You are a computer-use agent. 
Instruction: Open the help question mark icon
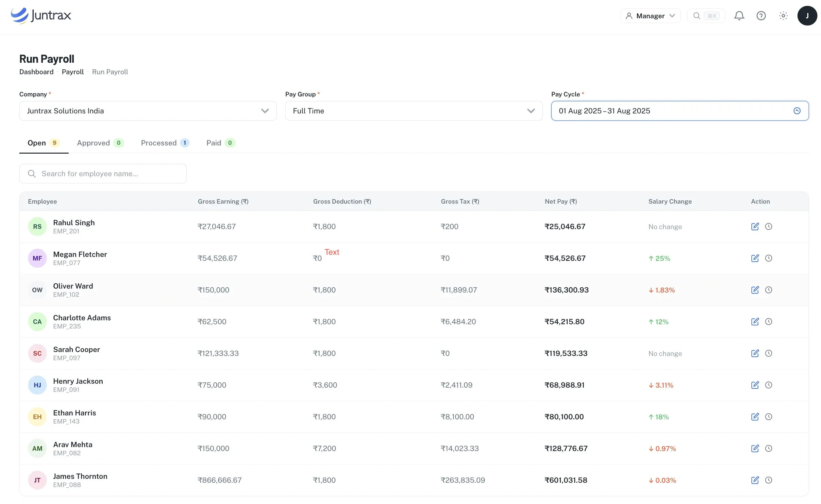(x=761, y=16)
